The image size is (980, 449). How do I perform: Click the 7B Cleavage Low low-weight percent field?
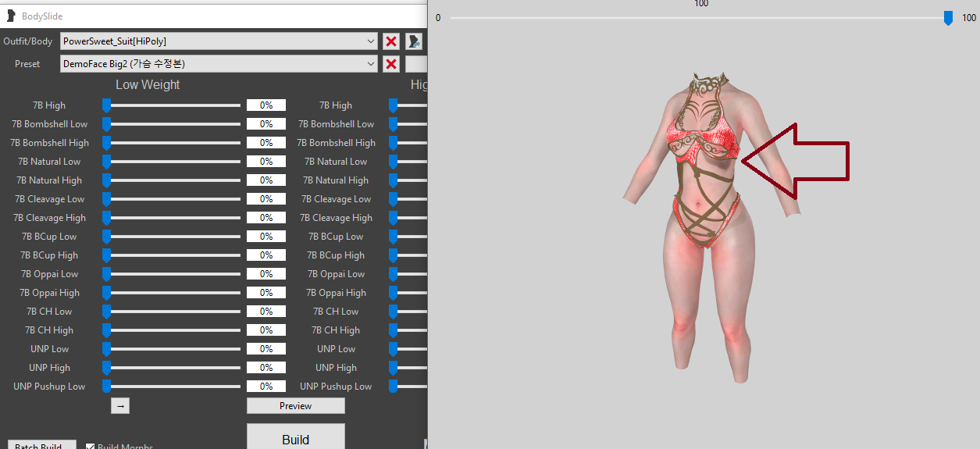pos(266,199)
